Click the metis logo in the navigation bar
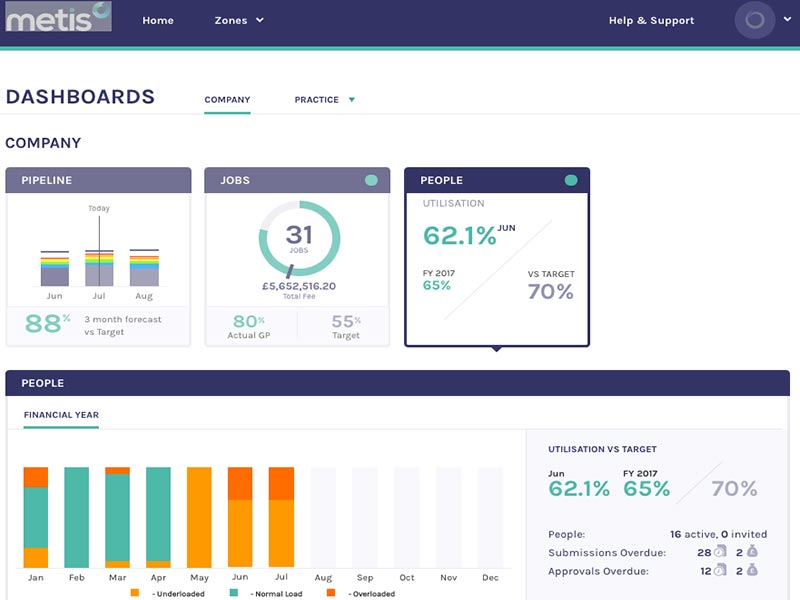The image size is (800, 600). pyautogui.click(x=58, y=19)
